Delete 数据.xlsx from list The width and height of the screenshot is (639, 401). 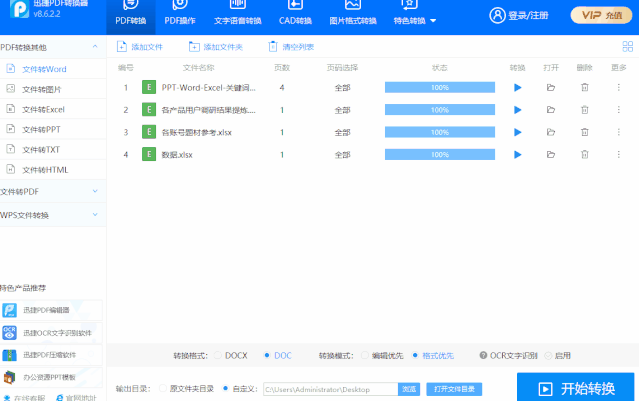tap(585, 154)
